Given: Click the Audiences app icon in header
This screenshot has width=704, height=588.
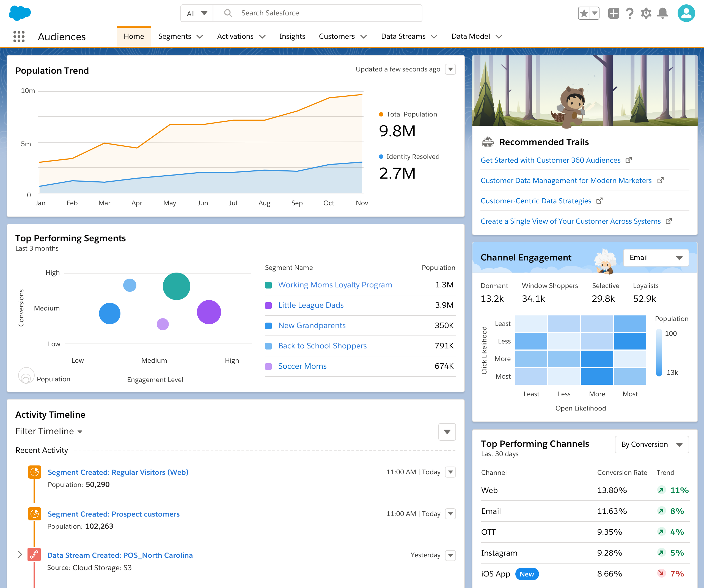Looking at the screenshot, I should pyautogui.click(x=19, y=36).
